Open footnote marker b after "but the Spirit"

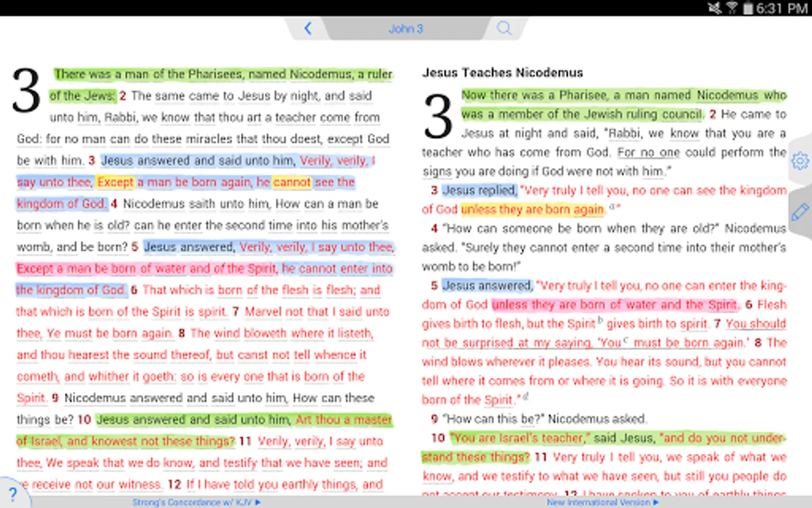point(600,321)
